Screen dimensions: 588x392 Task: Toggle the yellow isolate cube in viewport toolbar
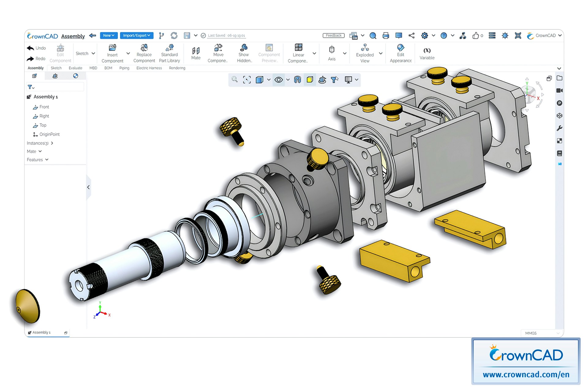[x=310, y=80]
